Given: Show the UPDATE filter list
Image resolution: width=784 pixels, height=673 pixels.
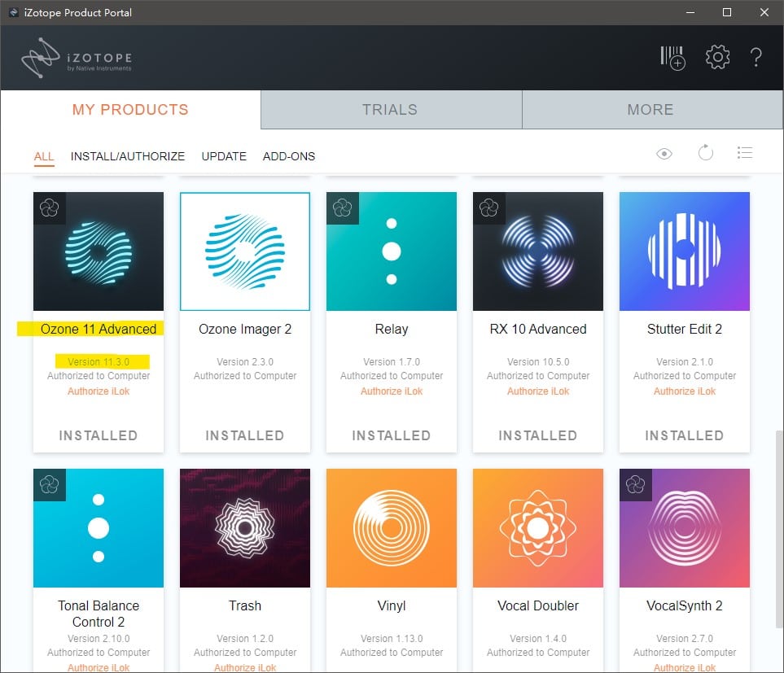Looking at the screenshot, I should (x=224, y=156).
